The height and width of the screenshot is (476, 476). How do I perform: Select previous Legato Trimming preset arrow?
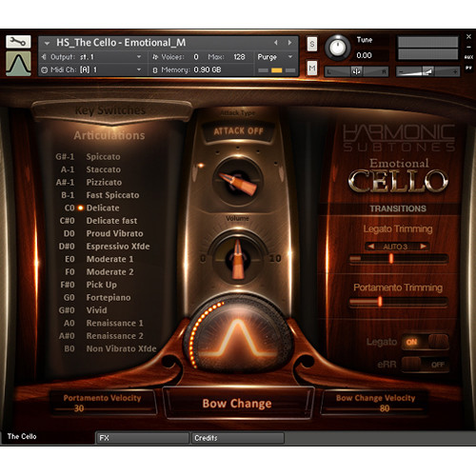371,247
